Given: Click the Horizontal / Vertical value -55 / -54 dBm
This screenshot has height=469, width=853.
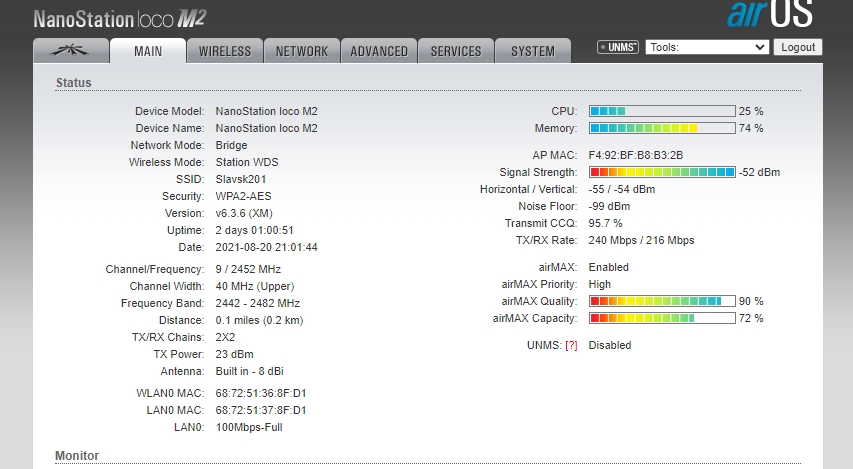Looking at the screenshot, I should coord(621,189).
